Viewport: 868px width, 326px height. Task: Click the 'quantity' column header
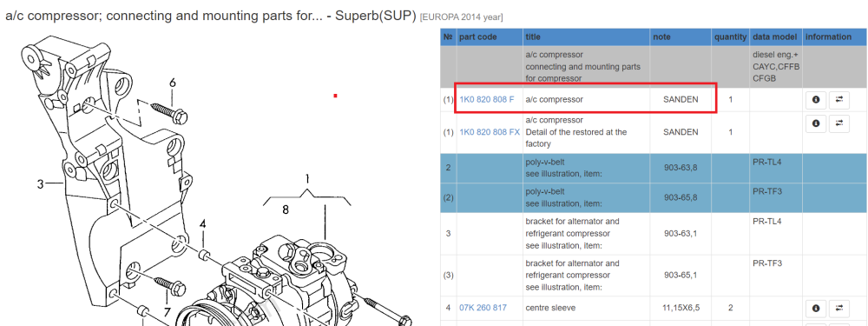730,37
